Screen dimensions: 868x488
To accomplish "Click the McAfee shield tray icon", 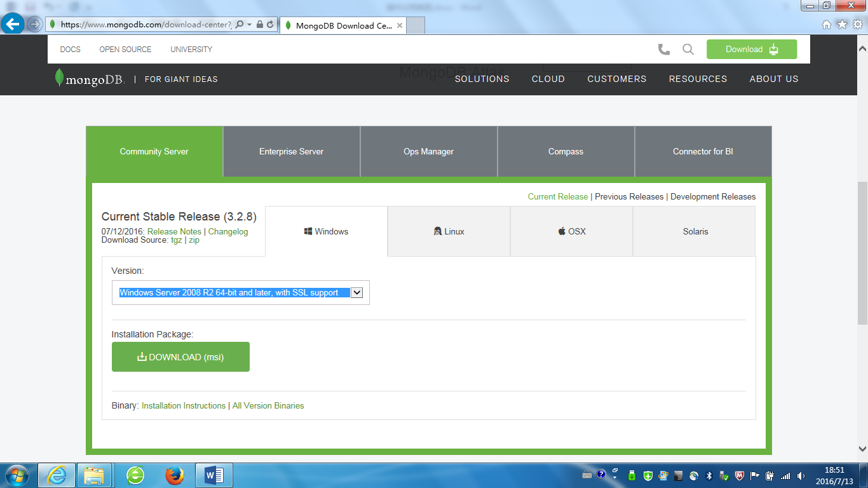I will pyautogui.click(x=740, y=475).
